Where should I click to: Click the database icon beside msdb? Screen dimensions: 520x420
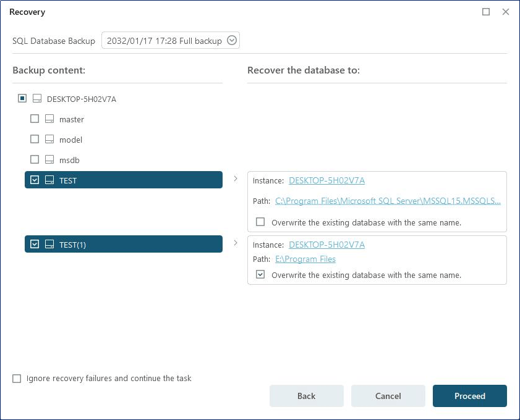pyautogui.click(x=48, y=159)
